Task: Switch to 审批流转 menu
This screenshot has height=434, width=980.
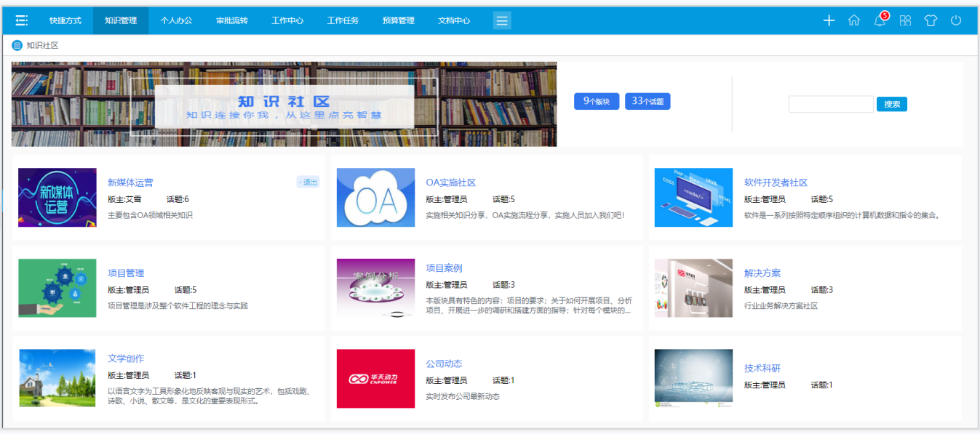Action: pos(231,20)
